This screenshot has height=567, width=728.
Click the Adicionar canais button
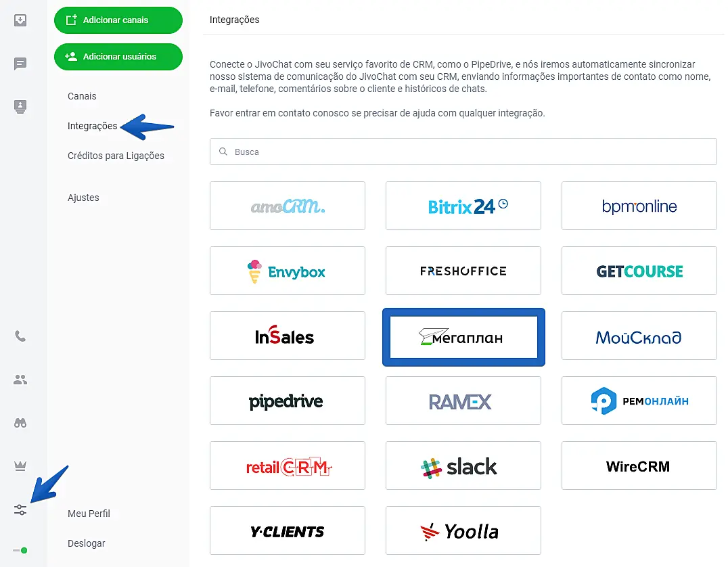pyautogui.click(x=118, y=20)
